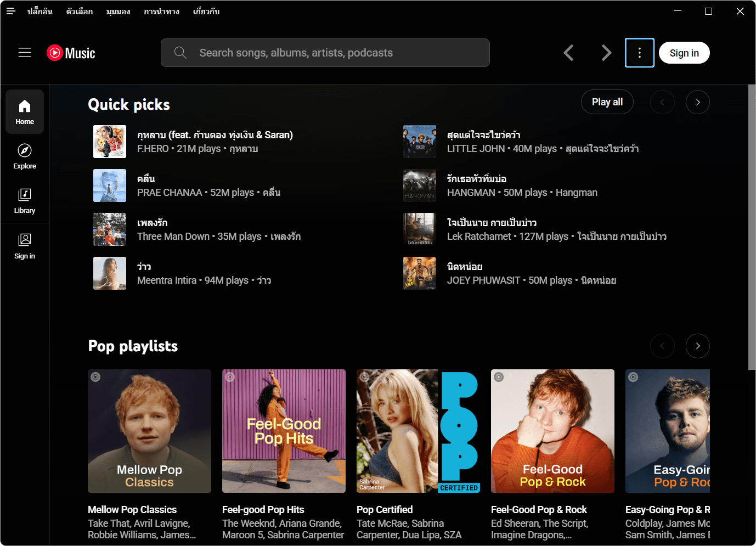Viewport: 756px width, 546px height.
Task: Click the Pop Certified title link
Action: click(x=385, y=510)
